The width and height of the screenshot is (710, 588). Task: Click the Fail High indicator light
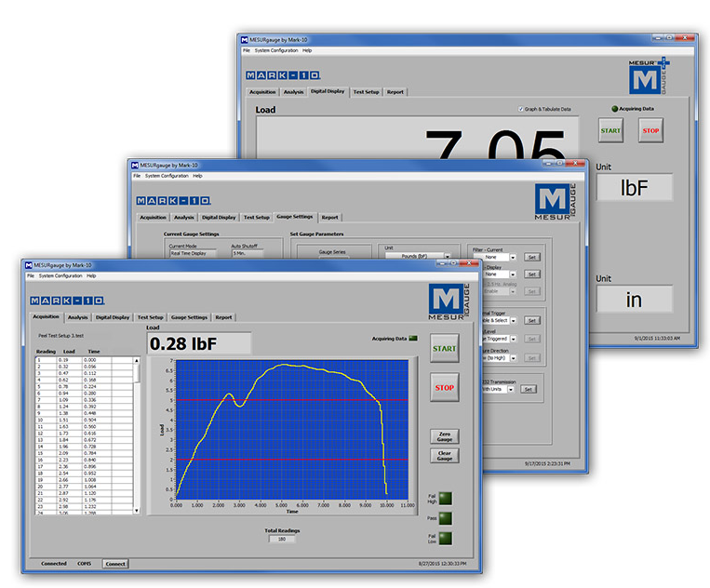coord(444,498)
